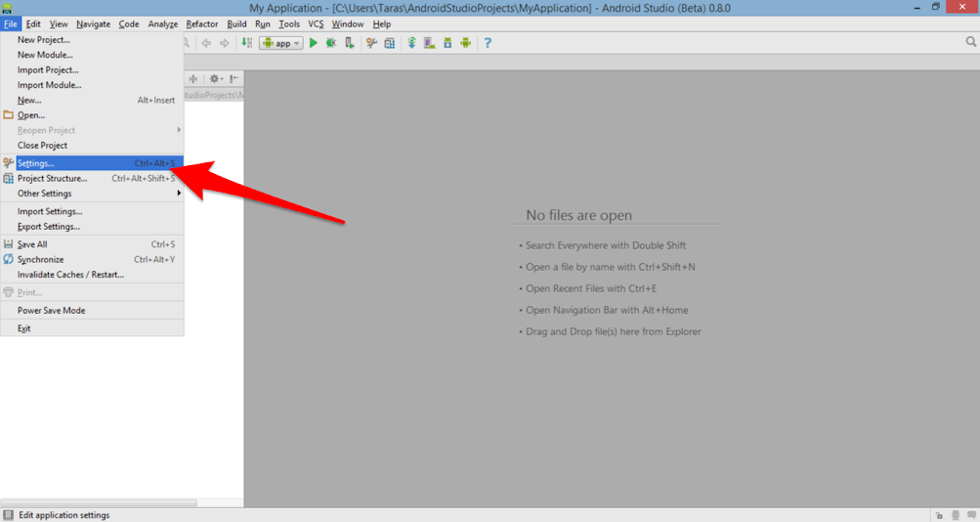Click 'Edit application settings' status text
The width and height of the screenshot is (980, 522).
(64, 515)
